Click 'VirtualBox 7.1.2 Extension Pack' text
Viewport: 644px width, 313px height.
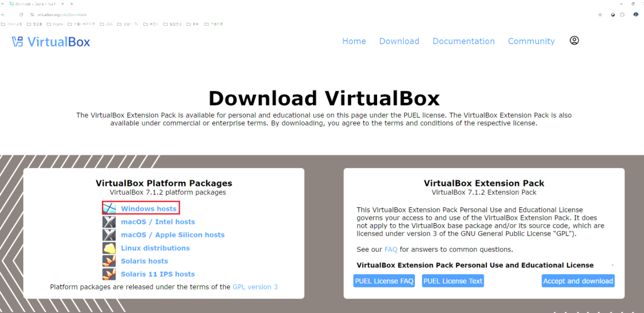tap(484, 192)
